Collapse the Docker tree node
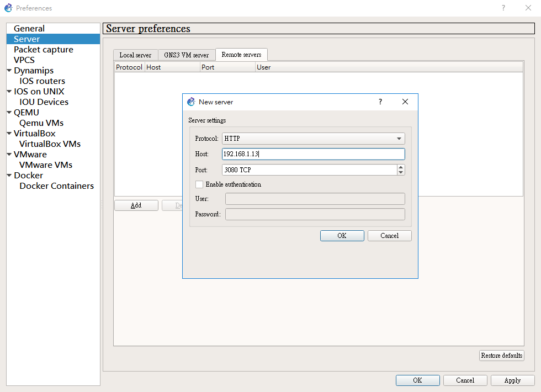Image resolution: width=541 pixels, height=392 pixels. pyautogui.click(x=9, y=176)
